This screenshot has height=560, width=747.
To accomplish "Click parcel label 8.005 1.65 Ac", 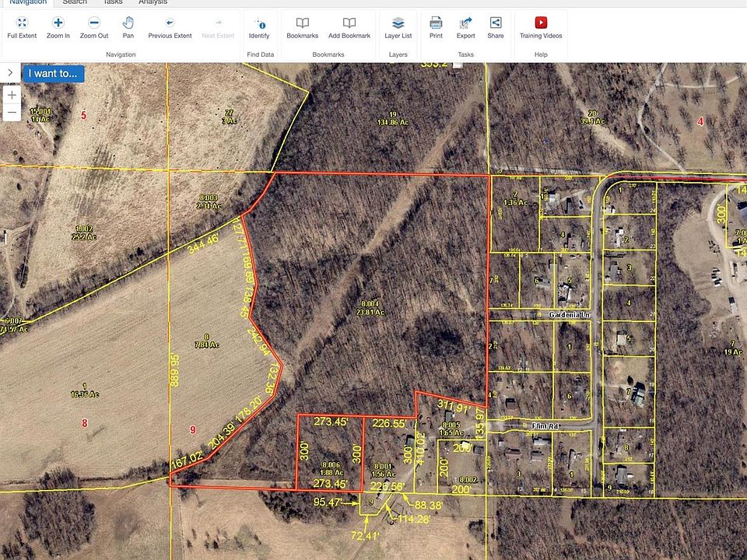I will (x=451, y=429).
